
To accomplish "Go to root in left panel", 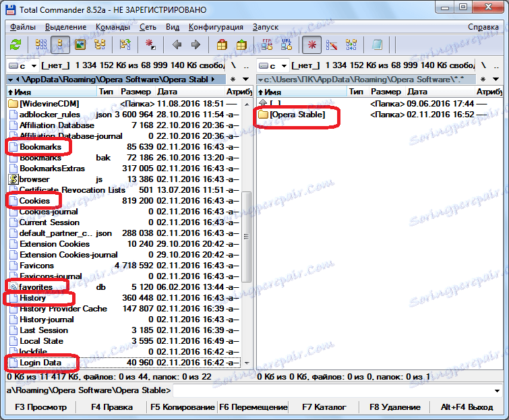I will click(233, 65).
